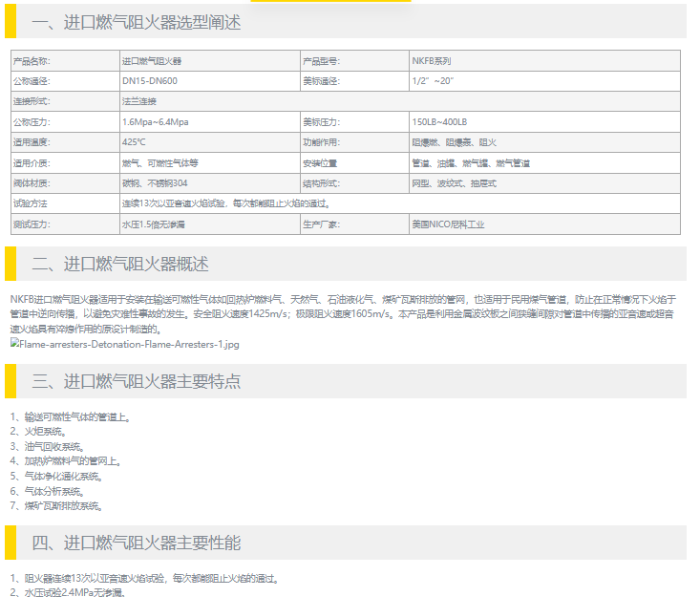Click the broken image icon for Flame-arresters jpg
Image resolution: width=700 pixels, height=597 pixels.
click(x=14, y=344)
